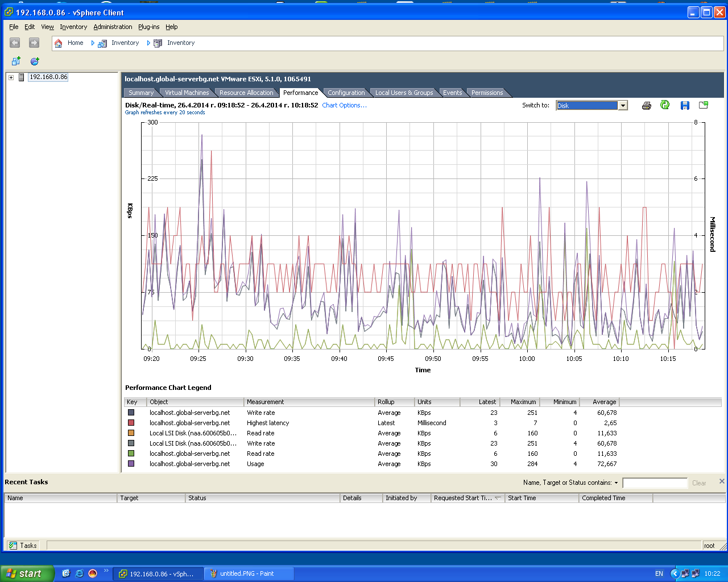This screenshot has height=582, width=728.
Task: Click the orange Local LSI Disk Read rate key
Action: click(x=131, y=433)
